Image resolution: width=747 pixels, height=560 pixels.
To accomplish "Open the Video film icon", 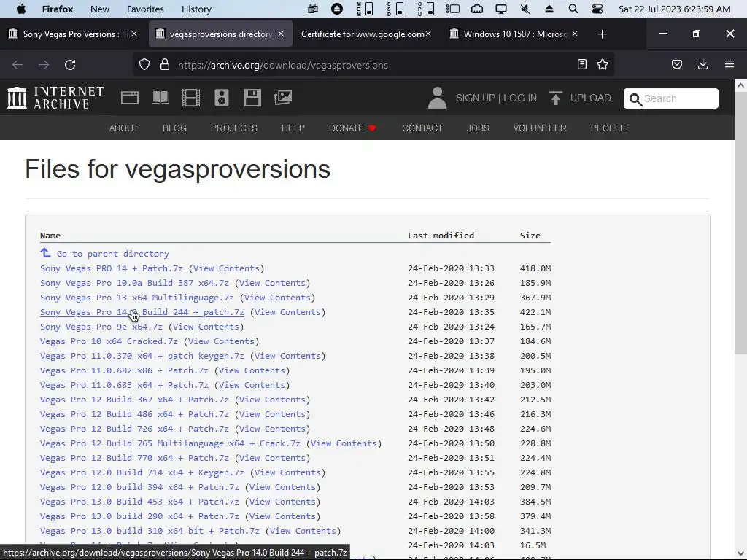I will coord(191,98).
